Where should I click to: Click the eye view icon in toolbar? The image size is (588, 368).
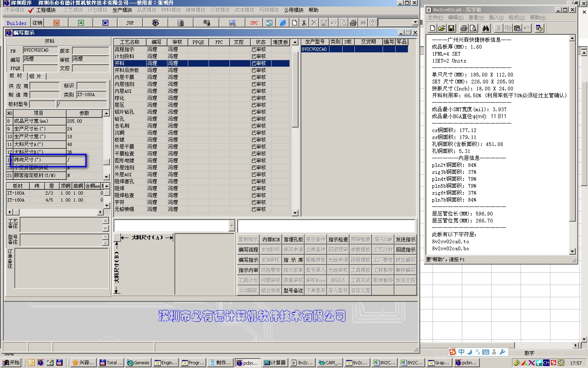[x=155, y=23]
